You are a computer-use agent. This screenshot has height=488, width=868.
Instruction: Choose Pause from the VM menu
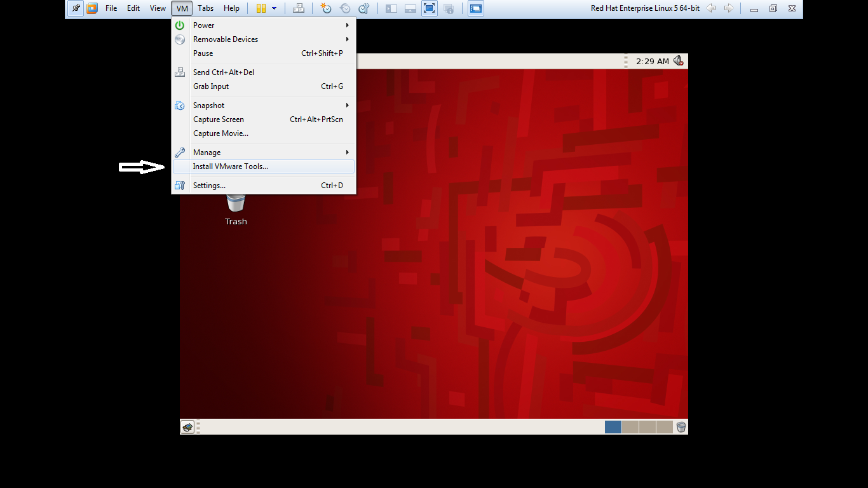click(x=263, y=53)
